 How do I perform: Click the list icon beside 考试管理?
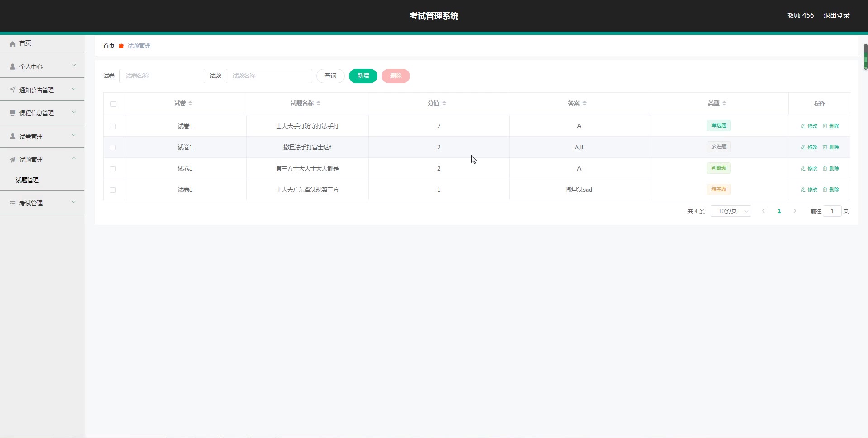click(x=13, y=203)
